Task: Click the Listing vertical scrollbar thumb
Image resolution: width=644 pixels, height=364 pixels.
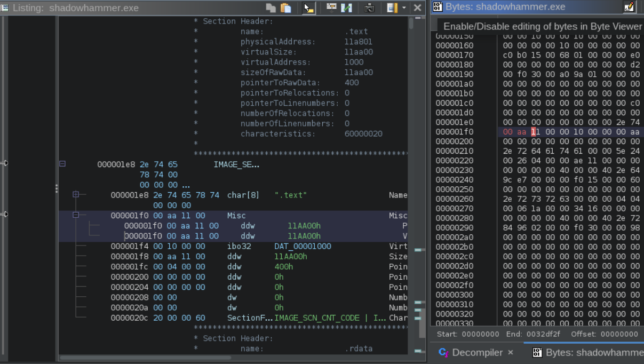Action: [411, 23]
